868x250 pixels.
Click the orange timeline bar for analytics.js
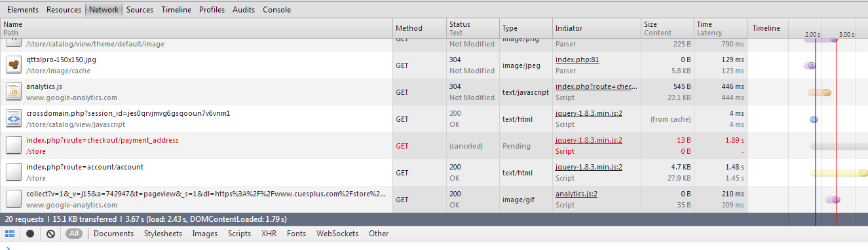pos(820,92)
